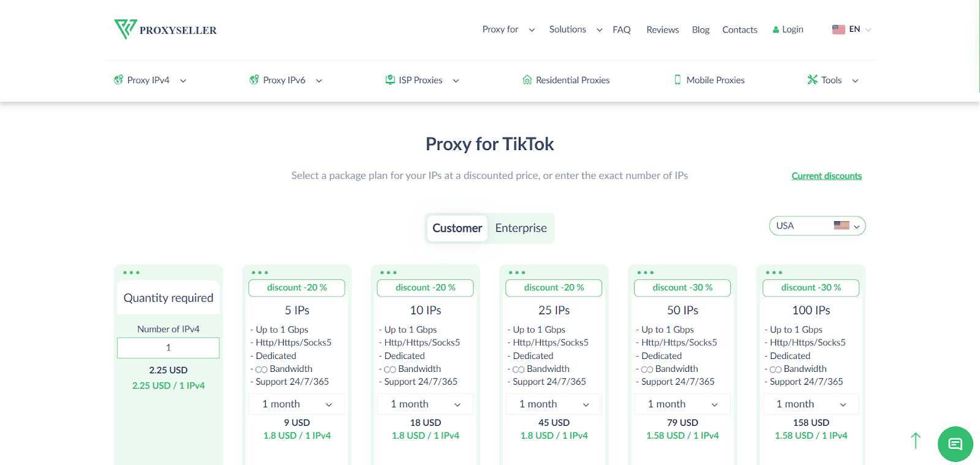
Task: Select the Customer plan toggle
Action: click(458, 228)
